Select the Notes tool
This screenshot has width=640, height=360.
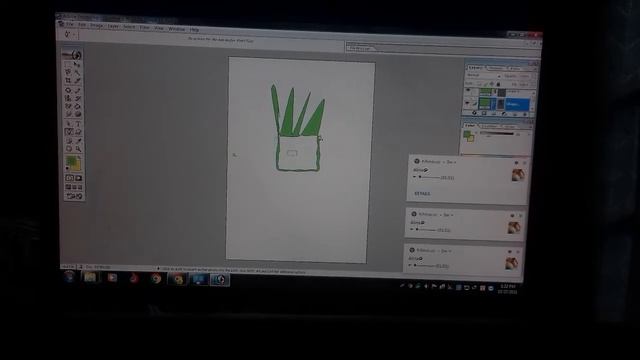pos(69,140)
